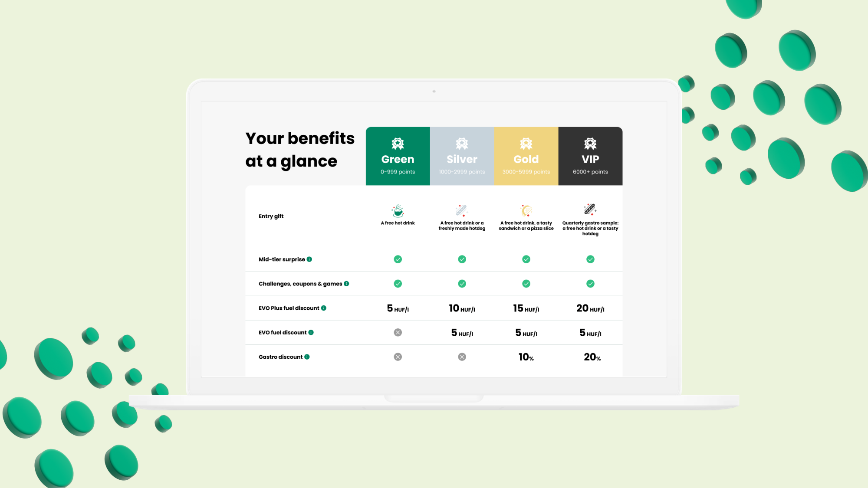Click the Silver tier medal icon
Image resolution: width=868 pixels, height=488 pixels.
point(461,143)
